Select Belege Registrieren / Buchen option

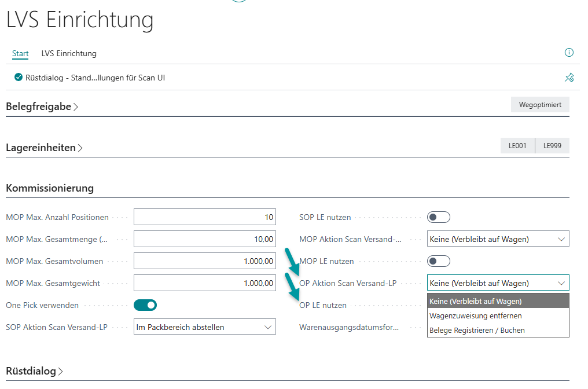[498, 330]
